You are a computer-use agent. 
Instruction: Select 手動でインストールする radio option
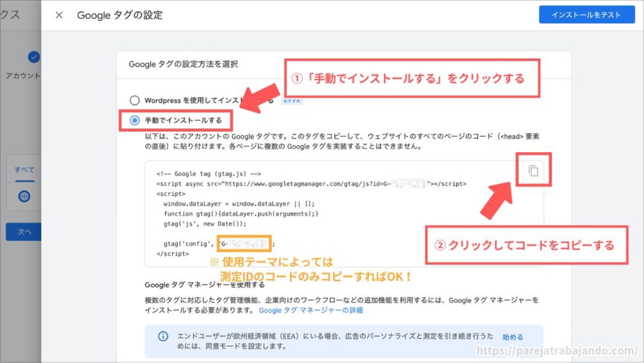tap(135, 121)
